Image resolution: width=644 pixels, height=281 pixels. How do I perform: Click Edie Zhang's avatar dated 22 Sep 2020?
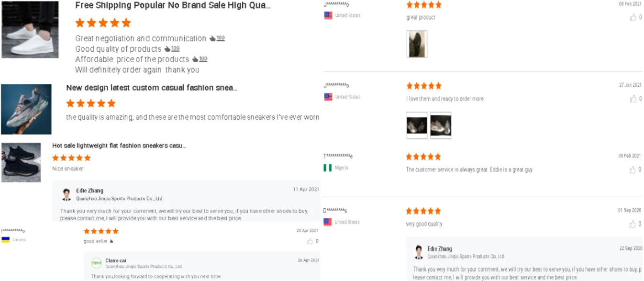pyautogui.click(x=419, y=252)
